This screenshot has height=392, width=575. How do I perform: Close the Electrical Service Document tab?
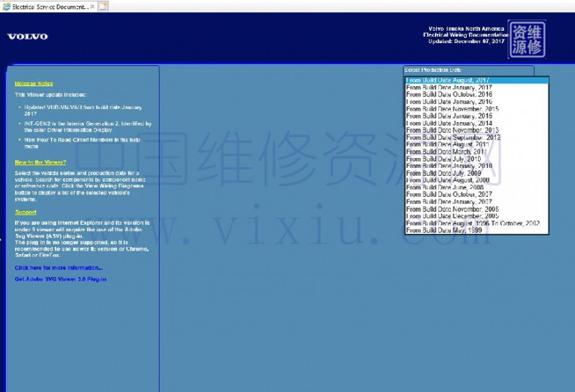(x=93, y=6)
